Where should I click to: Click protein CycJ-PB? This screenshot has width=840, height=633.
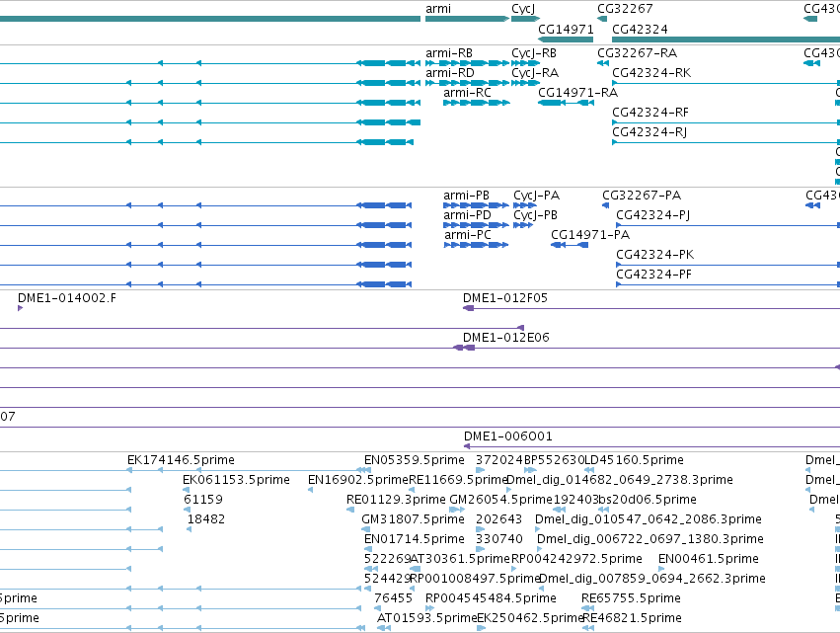[x=523, y=225]
